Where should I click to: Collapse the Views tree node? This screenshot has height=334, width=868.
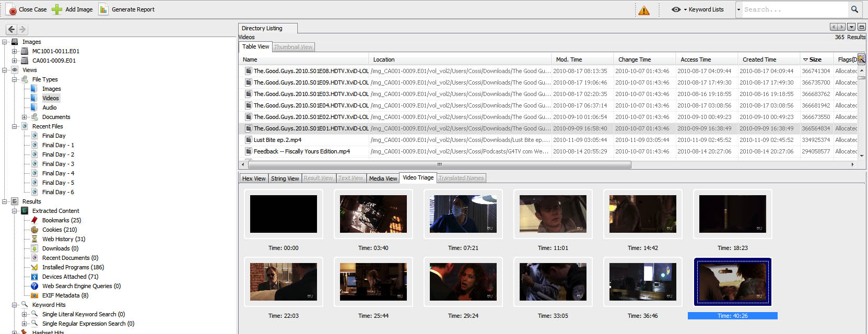[x=5, y=70]
